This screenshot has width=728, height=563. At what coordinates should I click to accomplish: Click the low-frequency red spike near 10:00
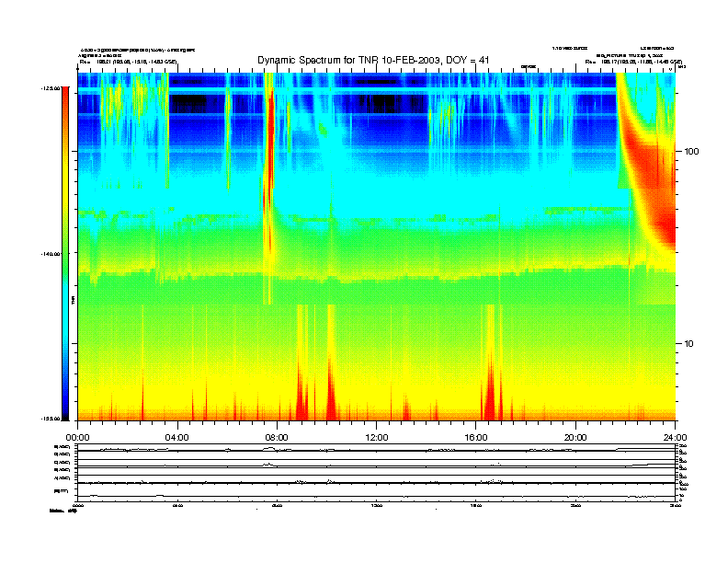[331, 395]
